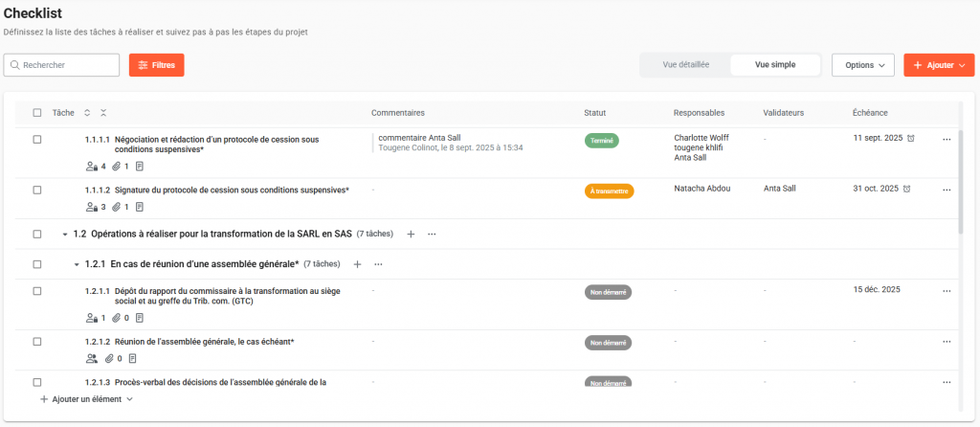
Task: Open the notes document icon for task 1.1.1.2
Action: [x=140, y=207]
